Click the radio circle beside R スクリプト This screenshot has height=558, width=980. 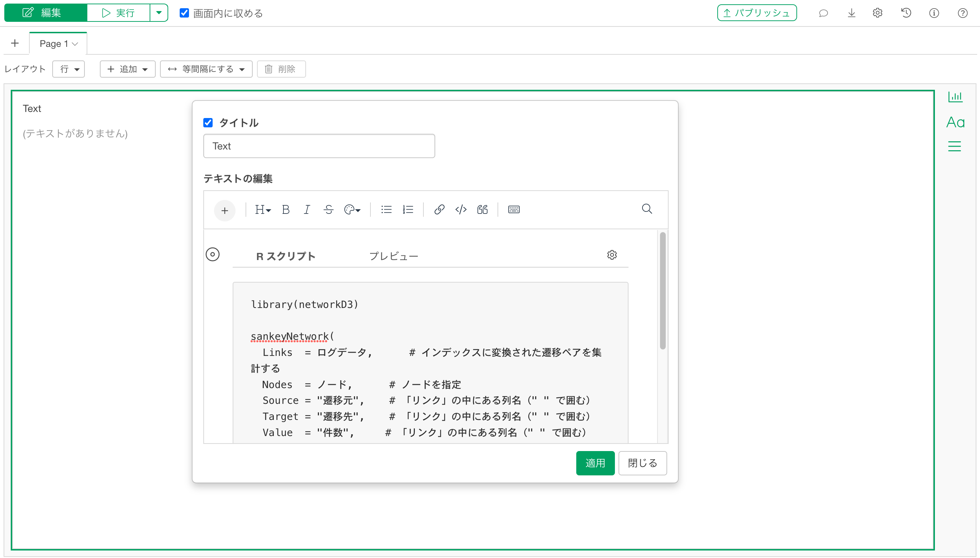coord(213,254)
